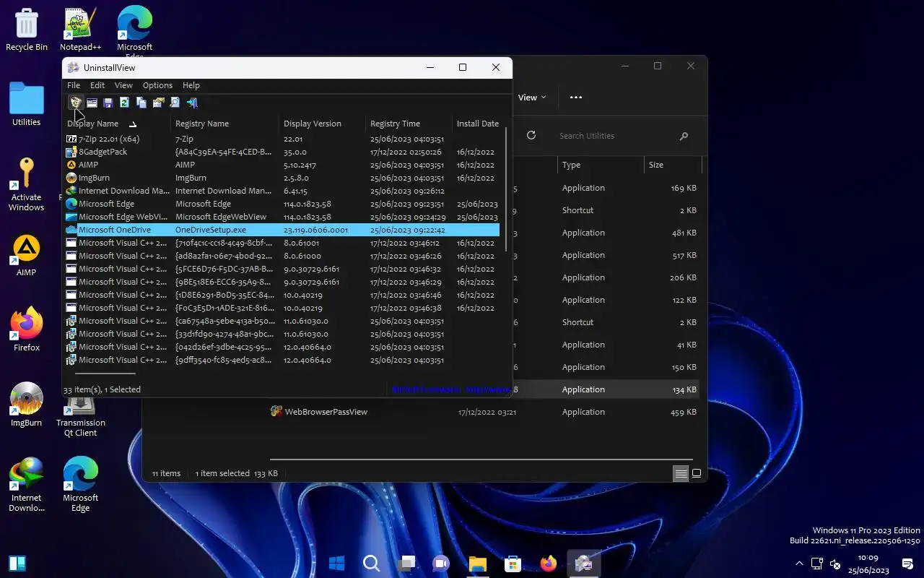The width and height of the screenshot is (924, 578).
Task: Open the View dropdown in the Explorer window
Action: [x=532, y=98]
